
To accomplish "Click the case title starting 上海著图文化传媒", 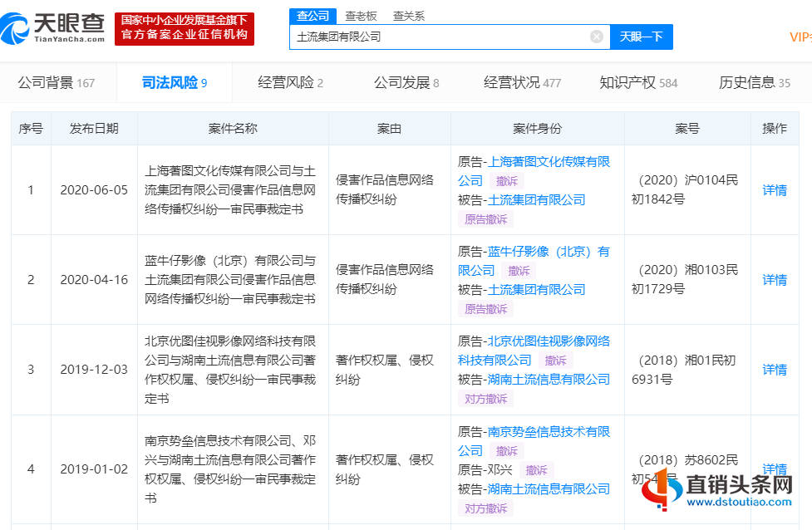I will 230,190.
